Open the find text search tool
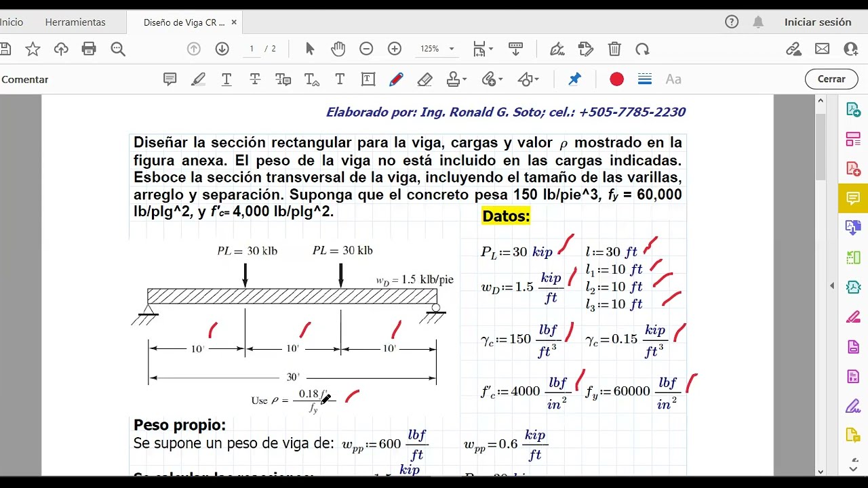This screenshot has width=868, height=488. pyautogui.click(x=118, y=49)
